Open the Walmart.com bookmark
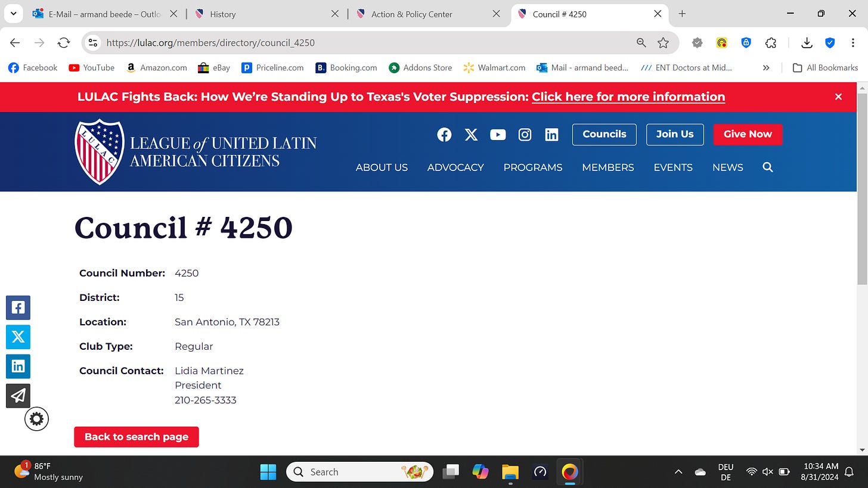868x488 pixels. click(494, 68)
